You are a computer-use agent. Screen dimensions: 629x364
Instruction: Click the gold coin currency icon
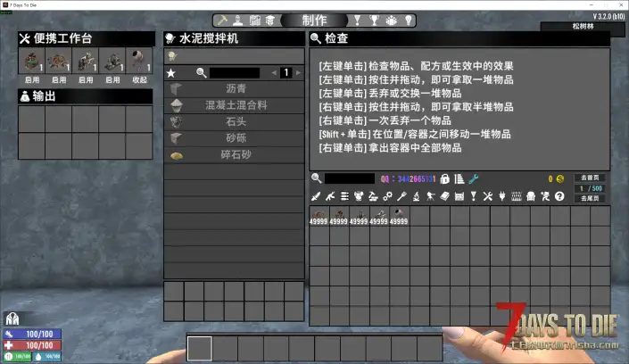tap(560, 178)
